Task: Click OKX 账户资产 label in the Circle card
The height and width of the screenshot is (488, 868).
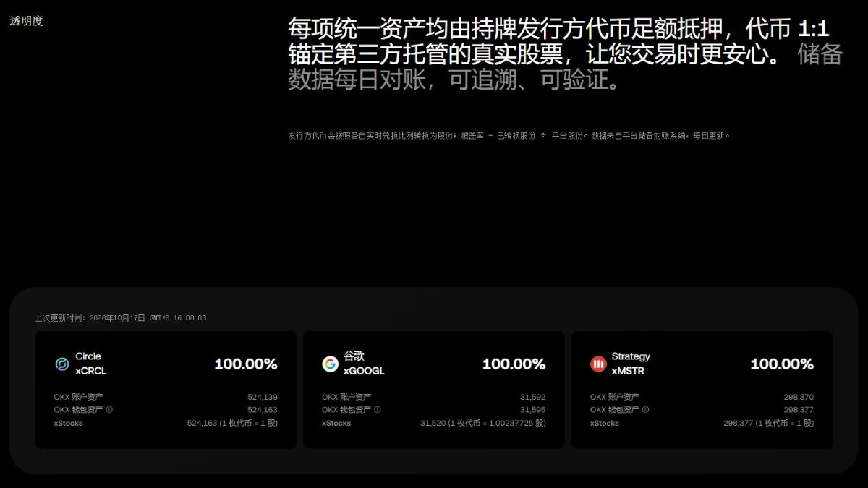Action: pos(78,397)
